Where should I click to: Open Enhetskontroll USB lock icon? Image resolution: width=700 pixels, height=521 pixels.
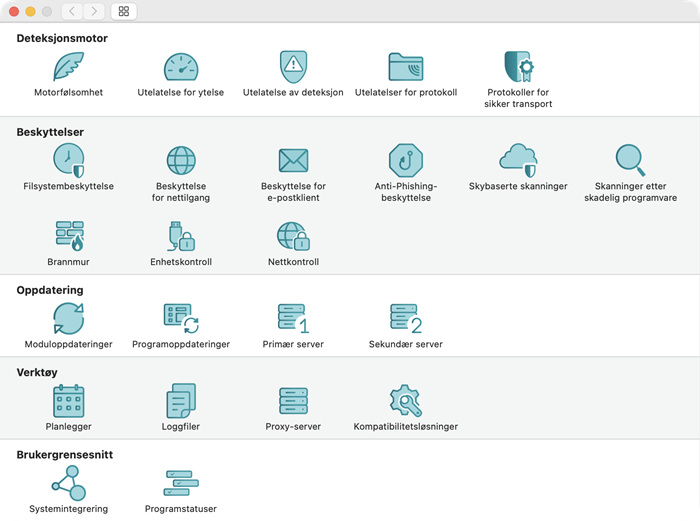tap(181, 236)
